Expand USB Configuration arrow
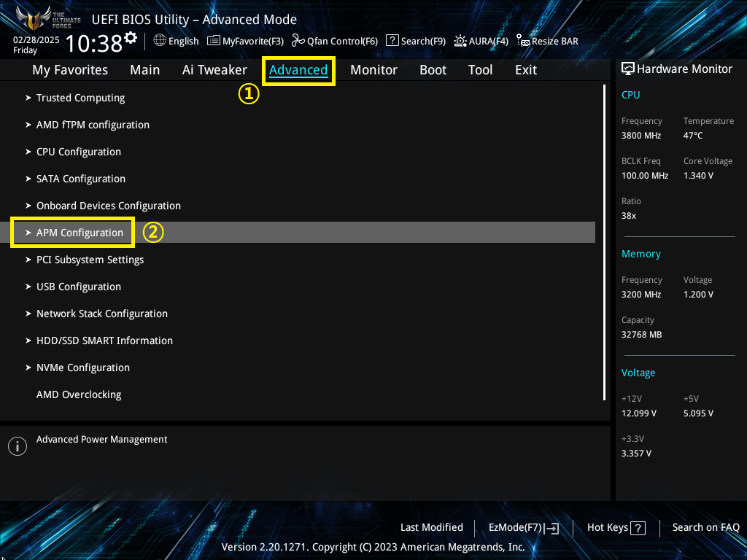This screenshot has width=747, height=560. click(28, 287)
